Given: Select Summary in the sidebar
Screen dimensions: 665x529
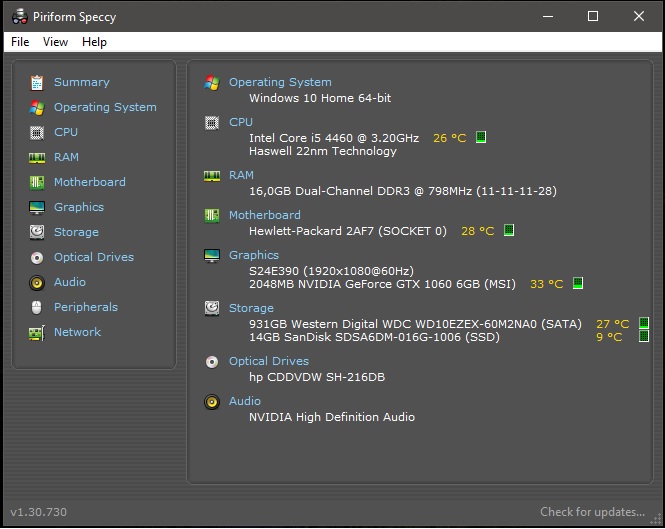Looking at the screenshot, I should (x=81, y=82).
